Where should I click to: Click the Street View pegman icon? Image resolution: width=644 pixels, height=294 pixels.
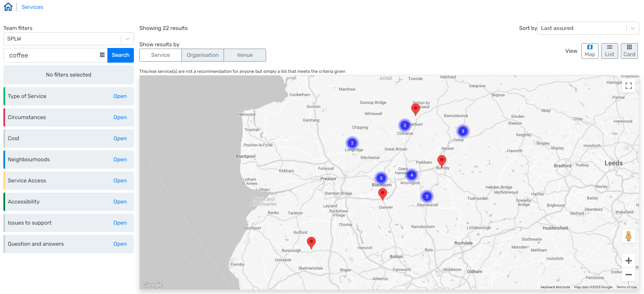628,236
